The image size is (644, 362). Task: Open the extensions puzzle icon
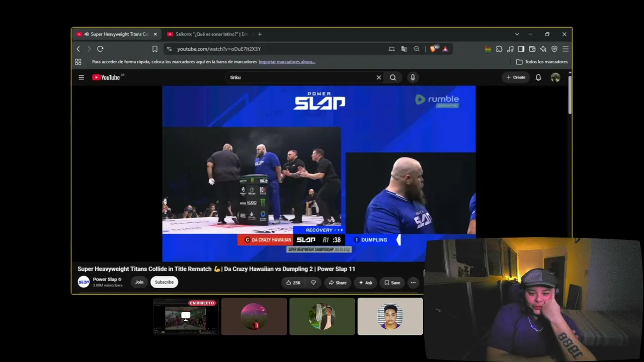pos(499,49)
